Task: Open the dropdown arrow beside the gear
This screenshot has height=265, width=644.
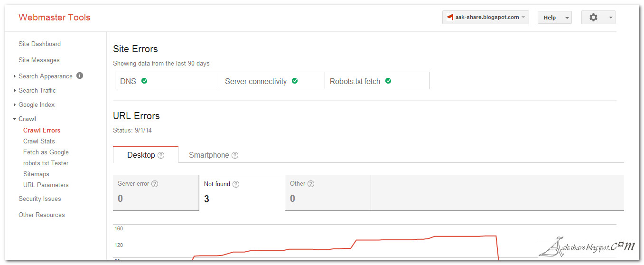Action: click(611, 18)
